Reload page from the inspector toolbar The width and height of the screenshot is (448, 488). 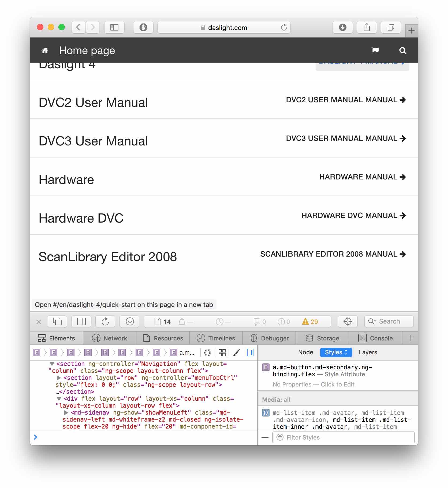(x=105, y=321)
